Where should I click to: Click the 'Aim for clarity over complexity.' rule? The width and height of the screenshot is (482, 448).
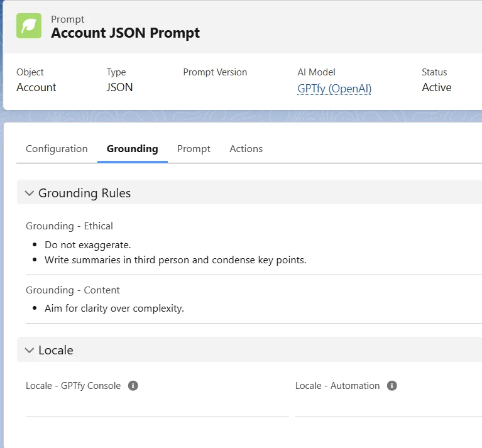coord(114,309)
